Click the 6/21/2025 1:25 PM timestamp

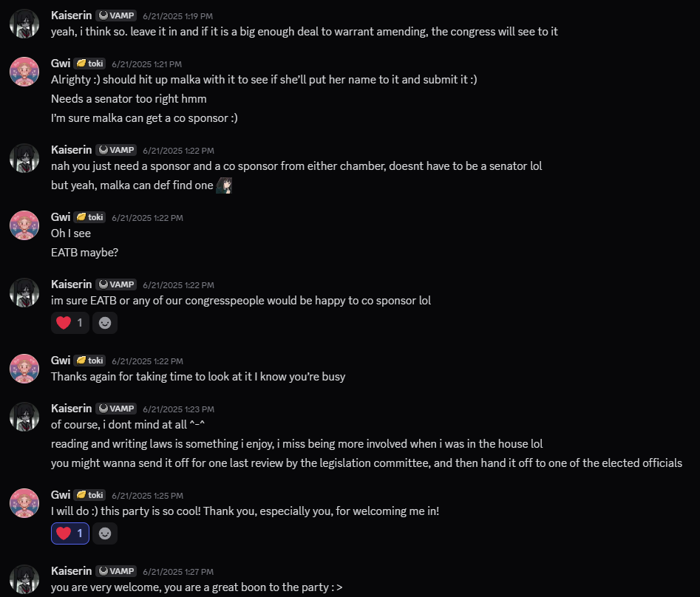[x=148, y=495]
